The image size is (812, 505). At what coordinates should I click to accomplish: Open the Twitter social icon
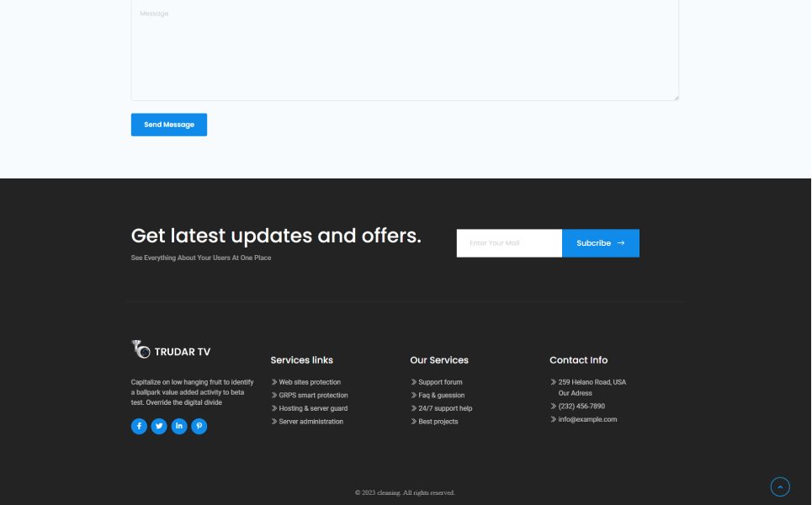(x=159, y=427)
